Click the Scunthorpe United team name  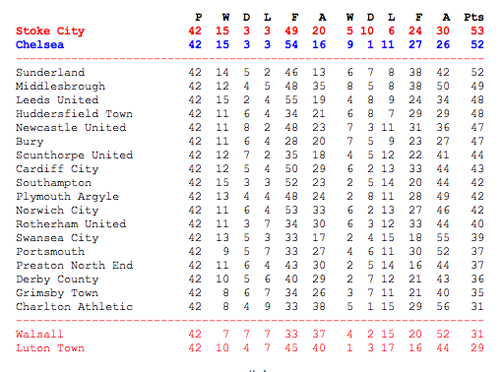(x=74, y=155)
